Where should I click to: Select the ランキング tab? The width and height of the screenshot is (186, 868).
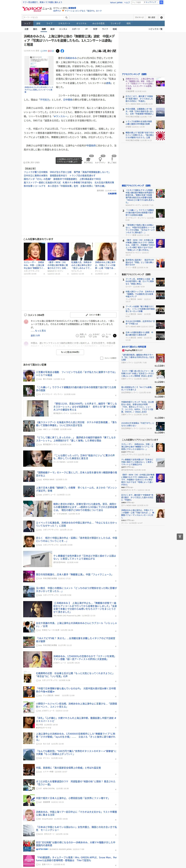(115, 23)
